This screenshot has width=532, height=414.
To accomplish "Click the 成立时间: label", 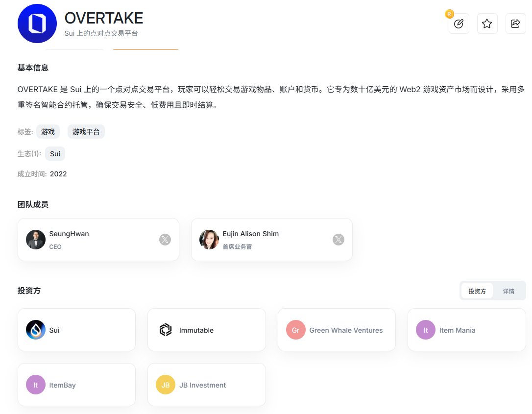I will tap(32, 174).
